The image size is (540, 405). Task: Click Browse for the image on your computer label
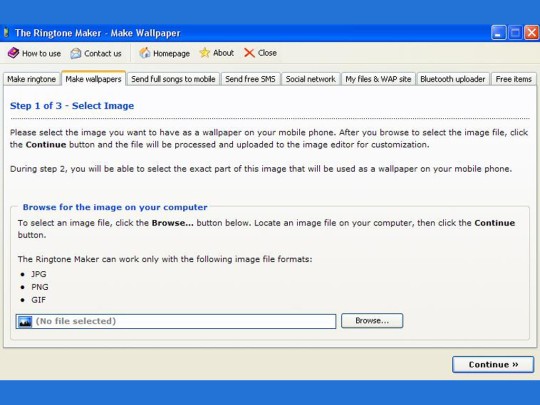coord(115,207)
